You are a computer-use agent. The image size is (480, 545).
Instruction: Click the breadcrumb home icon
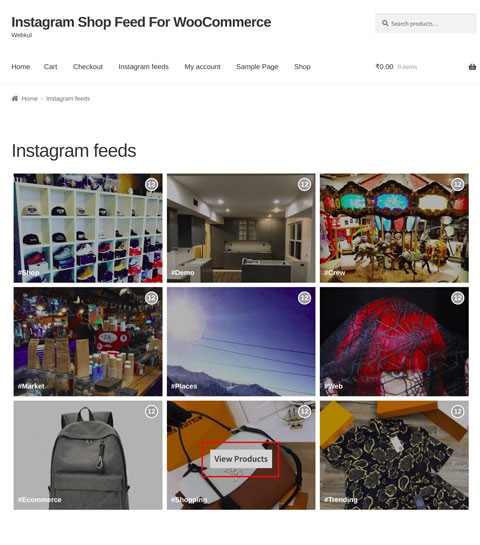15,98
